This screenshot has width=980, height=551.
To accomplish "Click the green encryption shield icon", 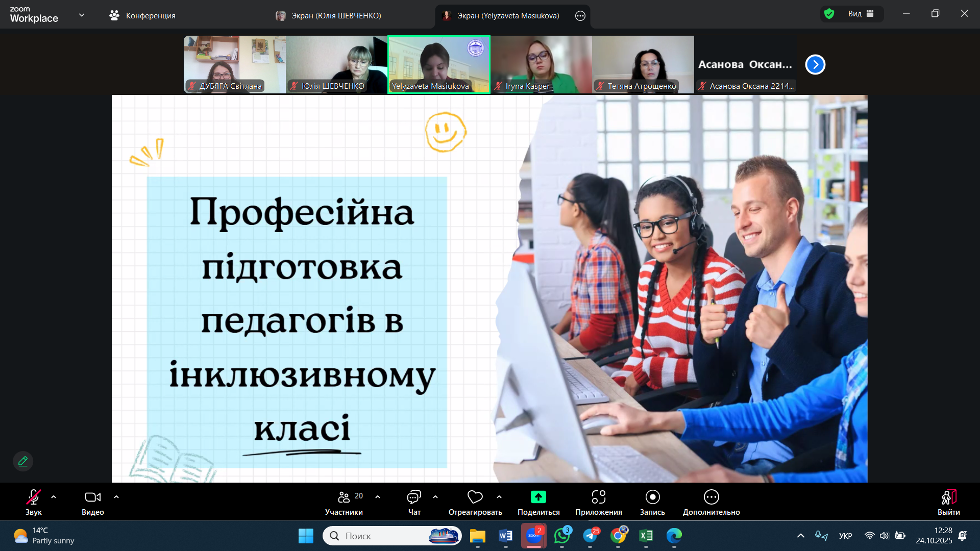I will [x=829, y=14].
